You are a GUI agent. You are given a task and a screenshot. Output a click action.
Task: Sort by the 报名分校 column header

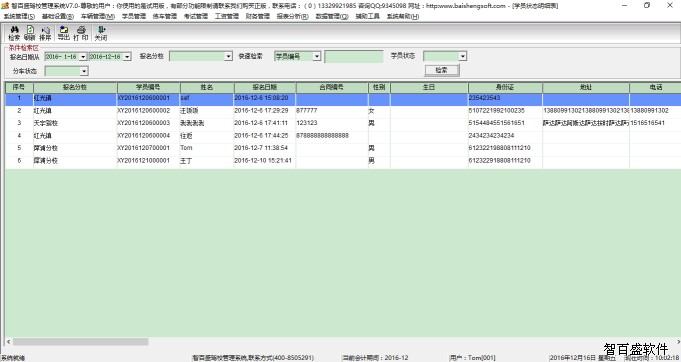(75, 87)
